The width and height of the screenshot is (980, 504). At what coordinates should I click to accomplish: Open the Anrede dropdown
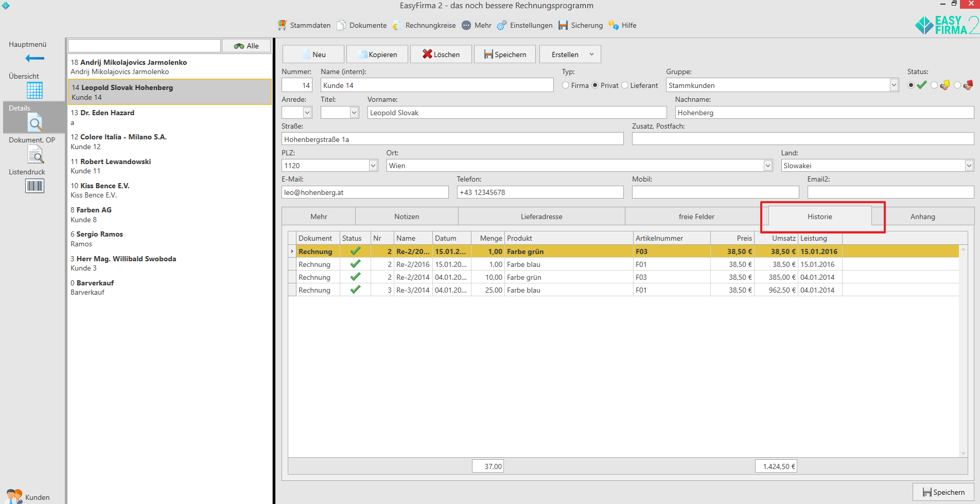click(x=307, y=113)
